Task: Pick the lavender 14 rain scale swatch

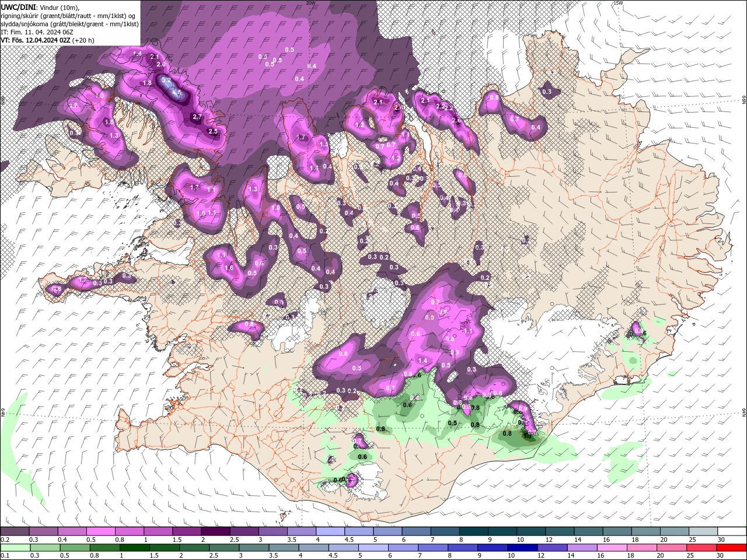Action: pos(581,548)
